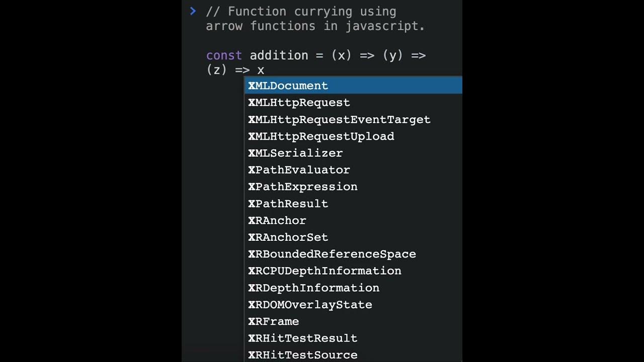Click the blue console prompt chevron
644x362 pixels.
[x=193, y=11]
